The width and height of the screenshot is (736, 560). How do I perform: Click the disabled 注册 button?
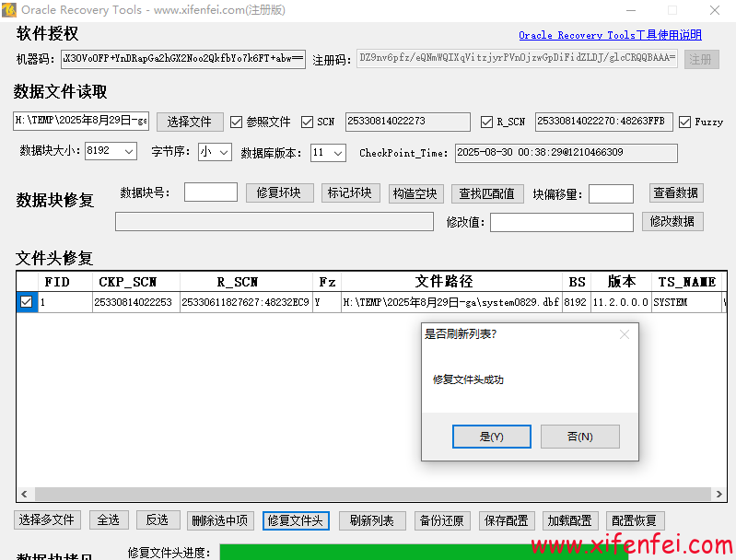tap(701, 59)
